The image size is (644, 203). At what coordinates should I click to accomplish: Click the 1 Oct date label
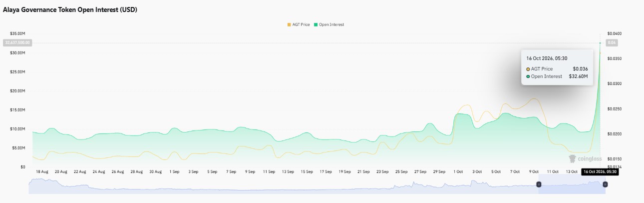click(458, 171)
